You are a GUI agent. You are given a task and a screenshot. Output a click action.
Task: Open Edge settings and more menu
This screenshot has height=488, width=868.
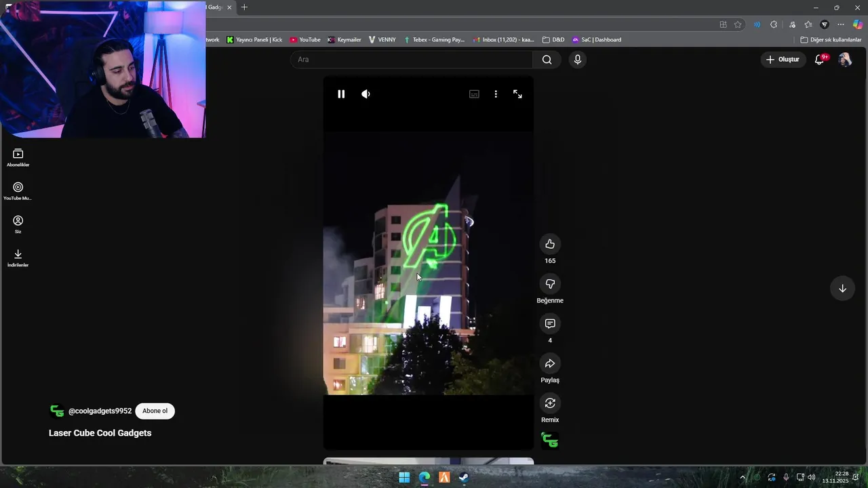841,24
